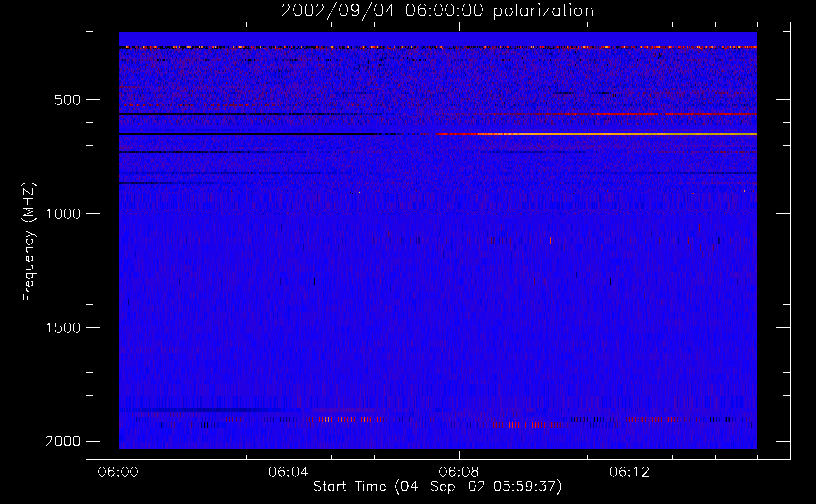Image resolution: width=816 pixels, height=504 pixels.
Task: Click the plot title '2002/09/04 06:00:00 polarization'
Action: 437,10
